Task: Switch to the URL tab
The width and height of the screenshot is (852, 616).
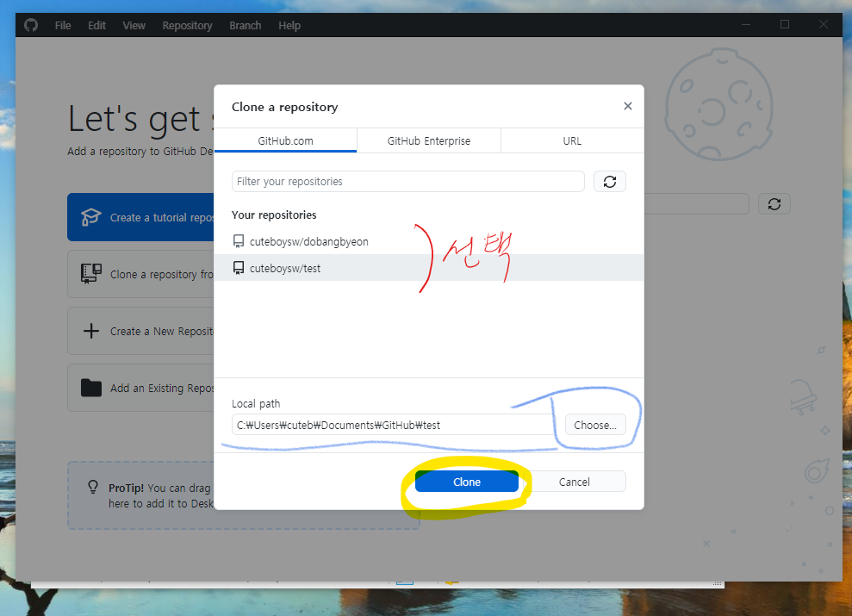Action: tap(572, 140)
